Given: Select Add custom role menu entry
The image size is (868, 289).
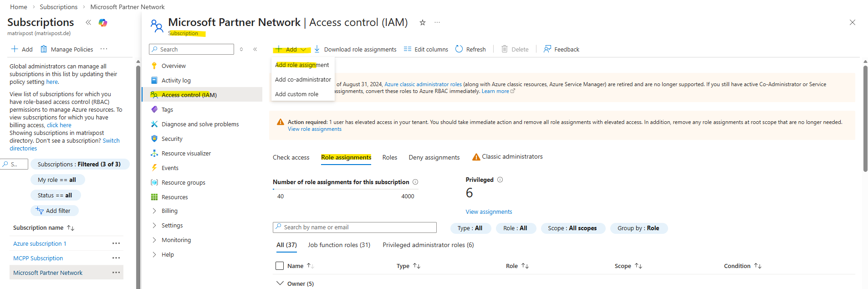Looking at the screenshot, I should click(296, 94).
